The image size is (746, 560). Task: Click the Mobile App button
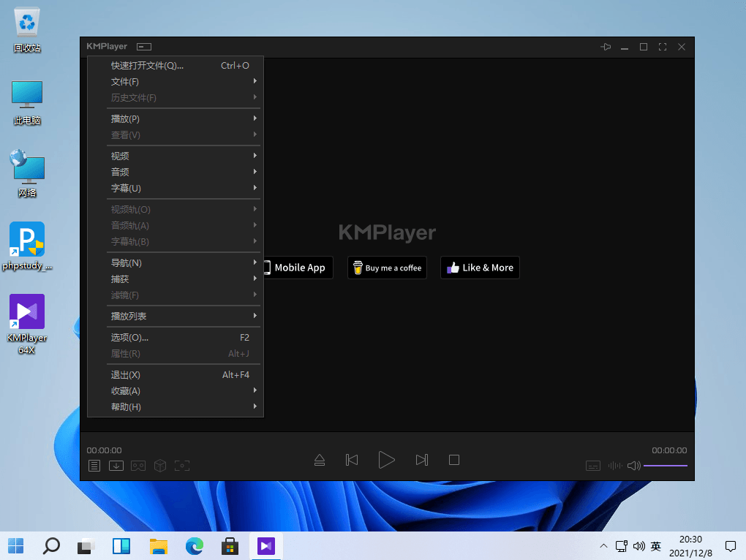point(298,268)
